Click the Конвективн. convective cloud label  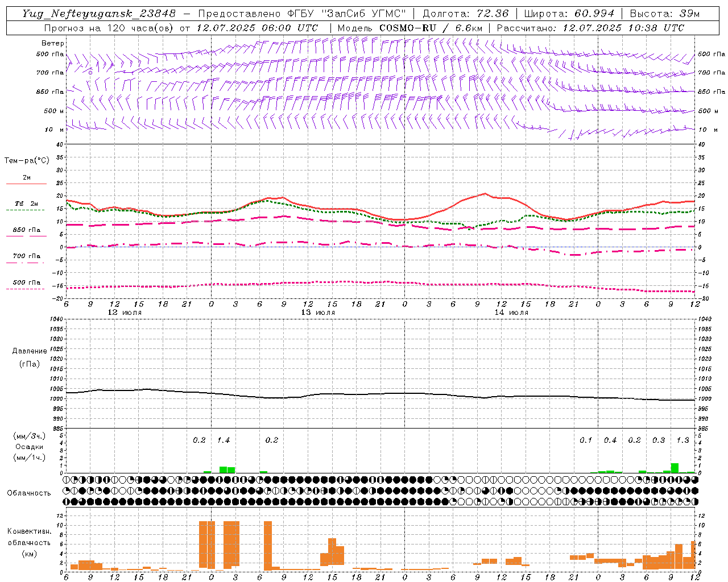(x=29, y=531)
